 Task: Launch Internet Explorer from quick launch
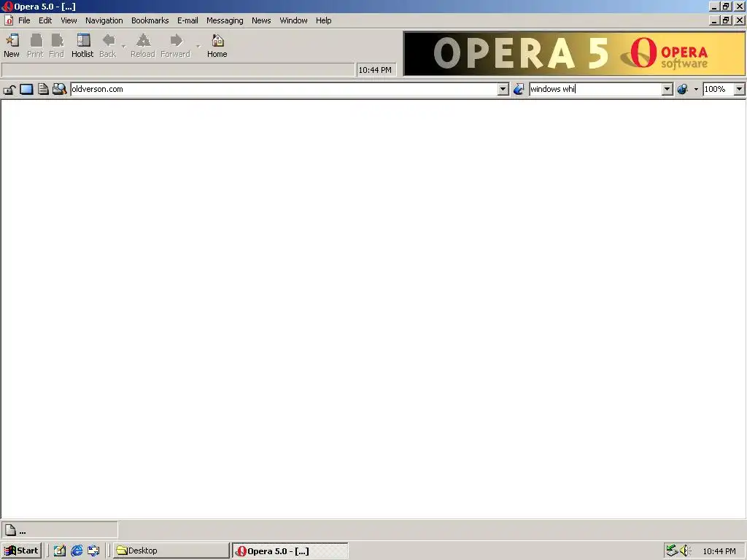click(77, 551)
